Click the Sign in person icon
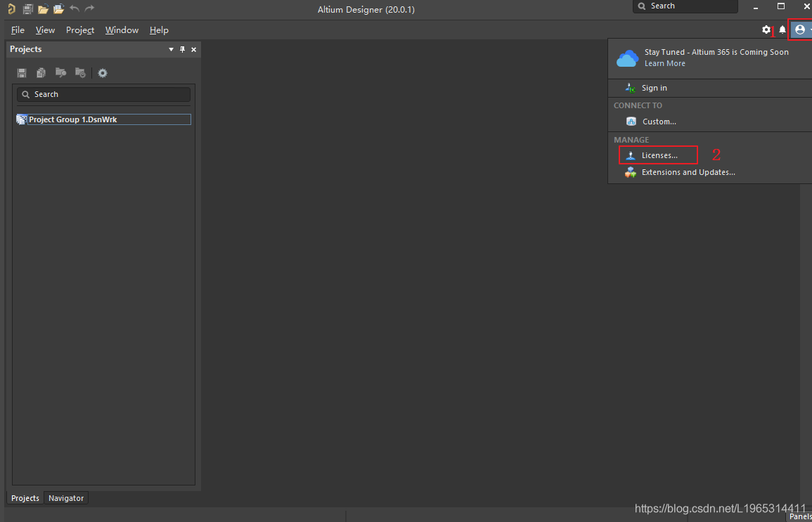The width and height of the screenshot is (812, 522). 630,88
